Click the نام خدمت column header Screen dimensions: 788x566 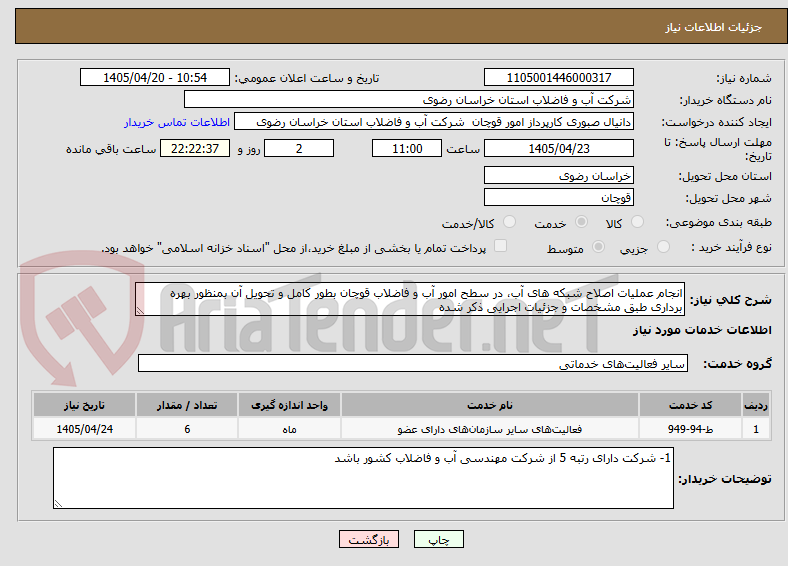pos(489,405)
